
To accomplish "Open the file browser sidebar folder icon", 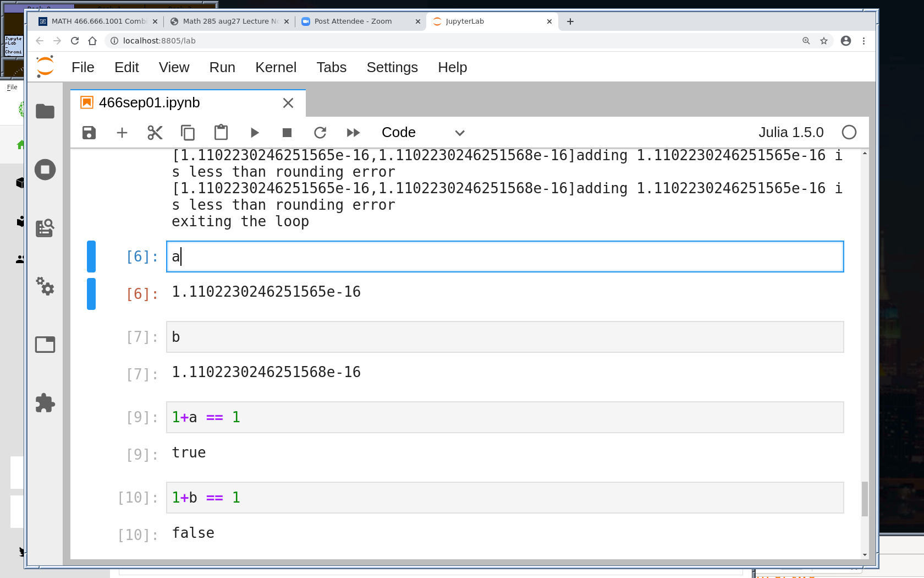I will tap(45, 111).
